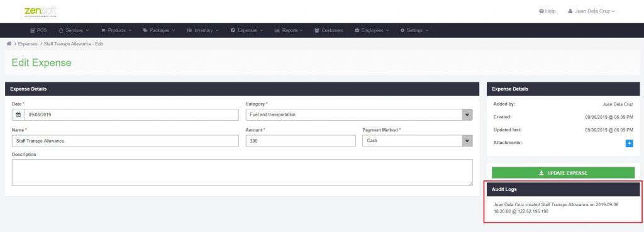The image size is (644, 232).
Task: Expand the Services menu
Action: (x=74, y=30)
